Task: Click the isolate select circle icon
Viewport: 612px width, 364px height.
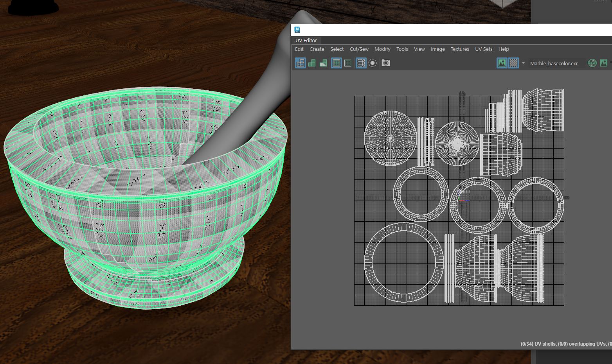Action: point(373,63)
